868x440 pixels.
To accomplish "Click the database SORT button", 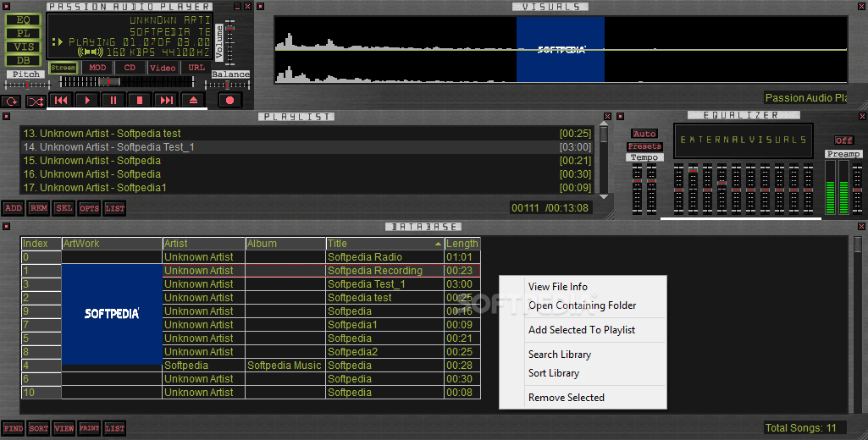I will pos(39,428).
